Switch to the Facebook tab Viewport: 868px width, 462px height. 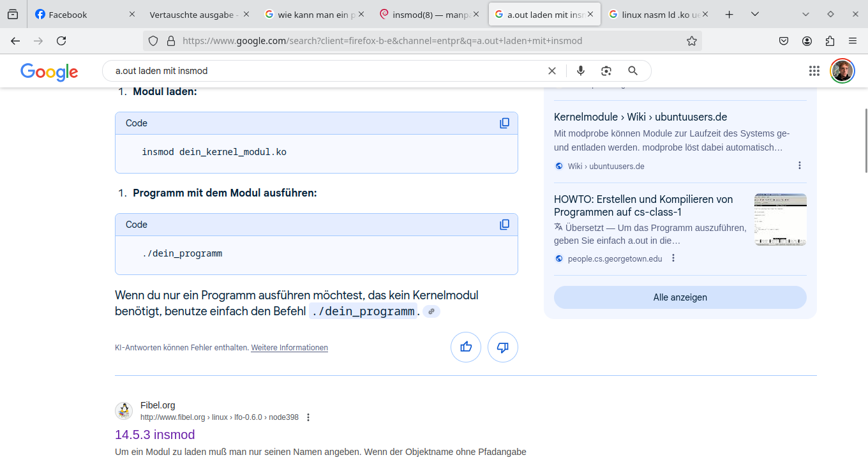pos(70,13)
